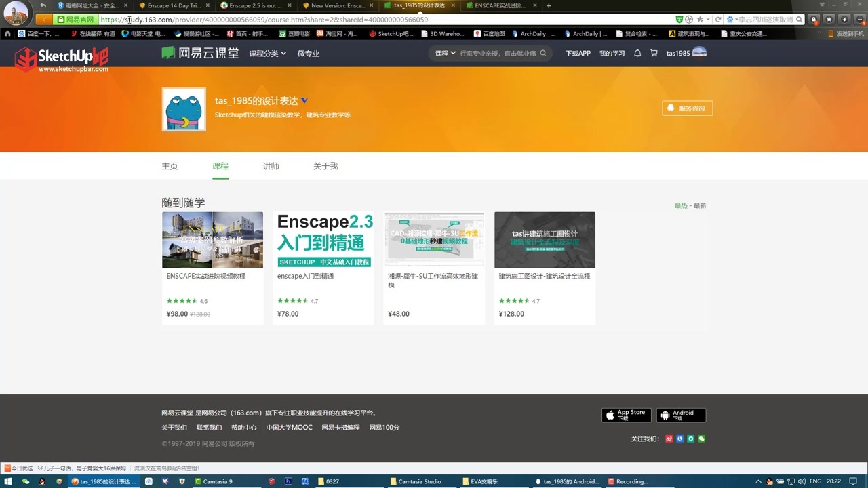
Task: Open the 讲师 tab
Action: tap(271, 166)
